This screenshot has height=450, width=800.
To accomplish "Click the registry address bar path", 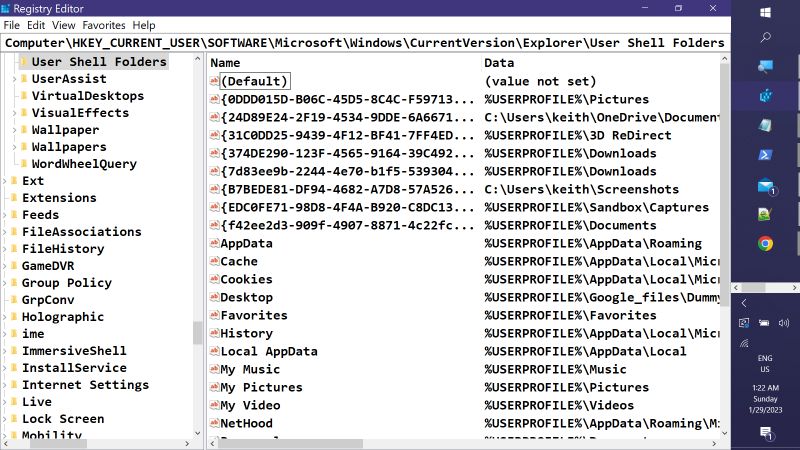I will (x=365, y=43).
